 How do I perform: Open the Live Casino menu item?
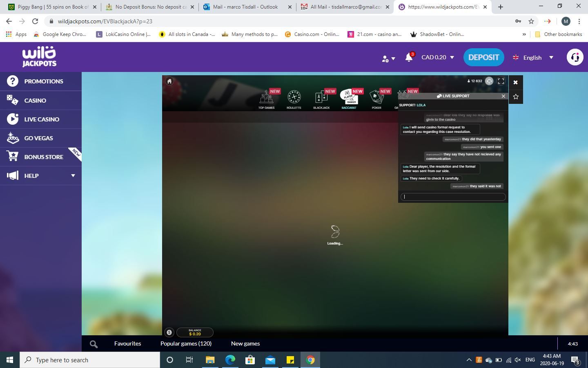(x=41, y=119)
